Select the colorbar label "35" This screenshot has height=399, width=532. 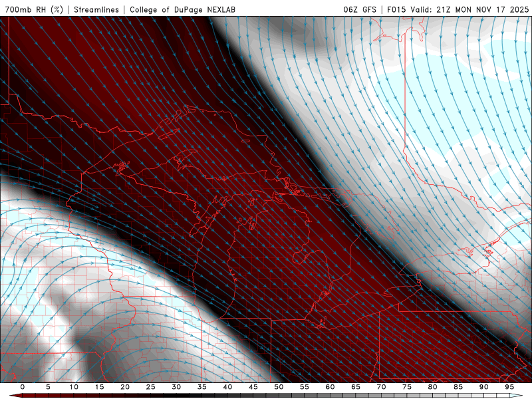point(202,387)
